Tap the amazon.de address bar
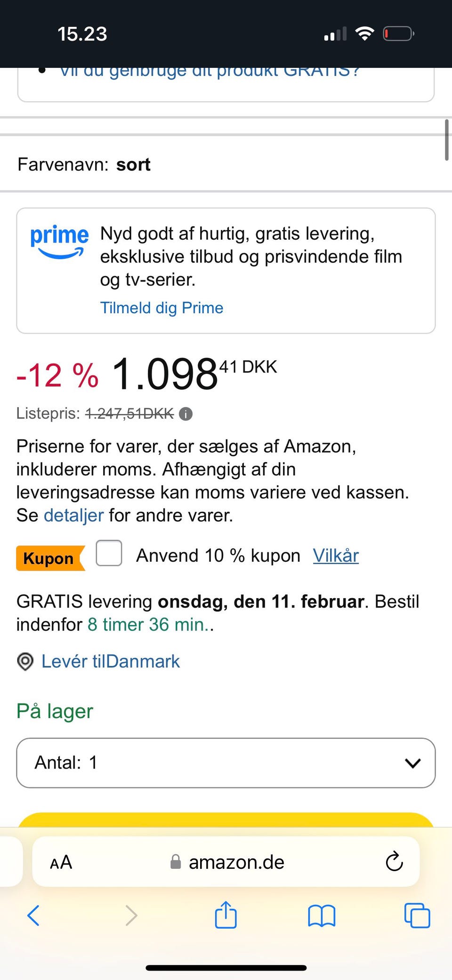The image size is (452, 980). [x=235, y=862]
